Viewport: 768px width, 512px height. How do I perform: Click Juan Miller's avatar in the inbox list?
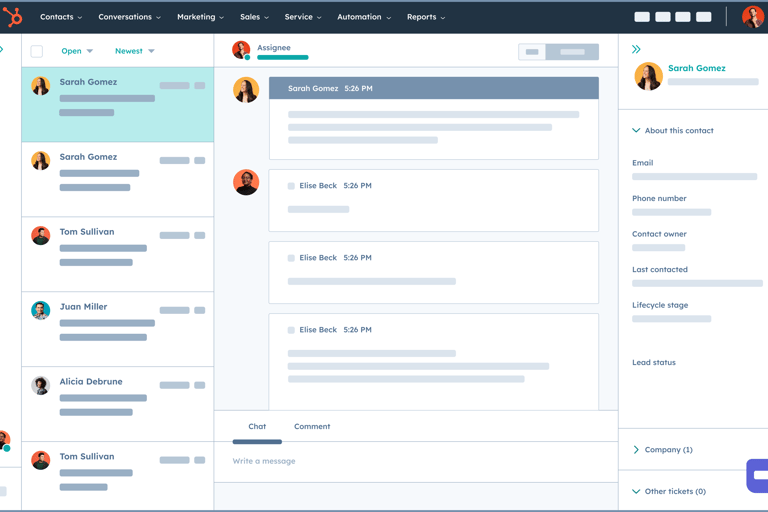pyautogui.click(x=41, y=310)
